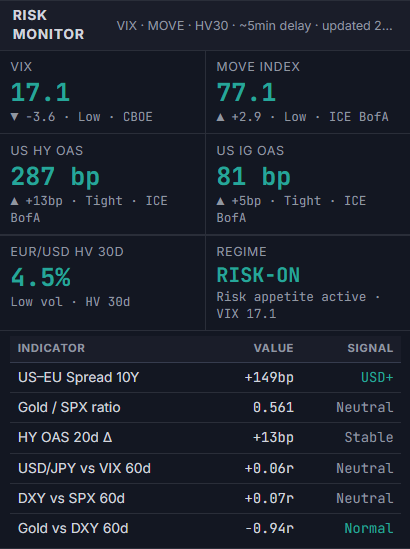
Task: Click the up triangle beside +13bp in the HY card
Action: [14, 201]
